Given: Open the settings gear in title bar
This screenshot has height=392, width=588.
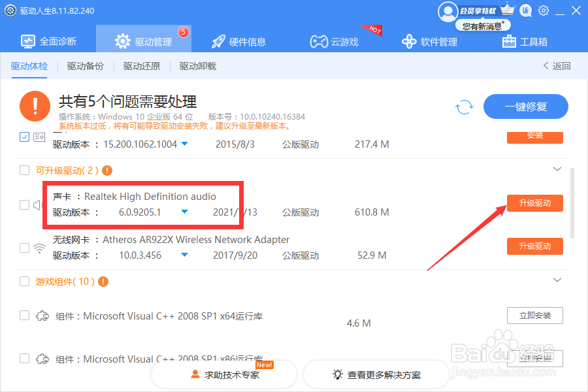Looking at the screenshot, I should coord(544,10).
